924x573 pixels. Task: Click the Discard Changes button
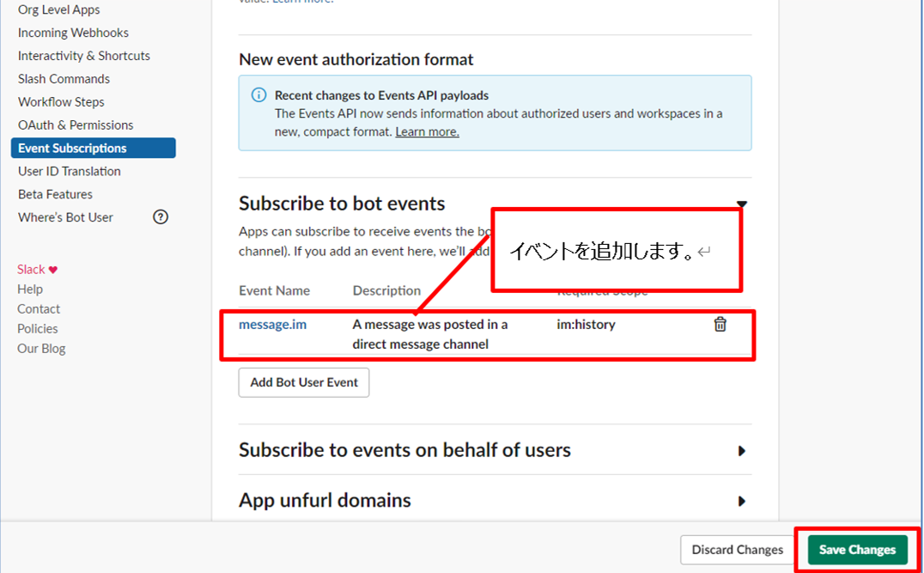(x=737, y=550)
